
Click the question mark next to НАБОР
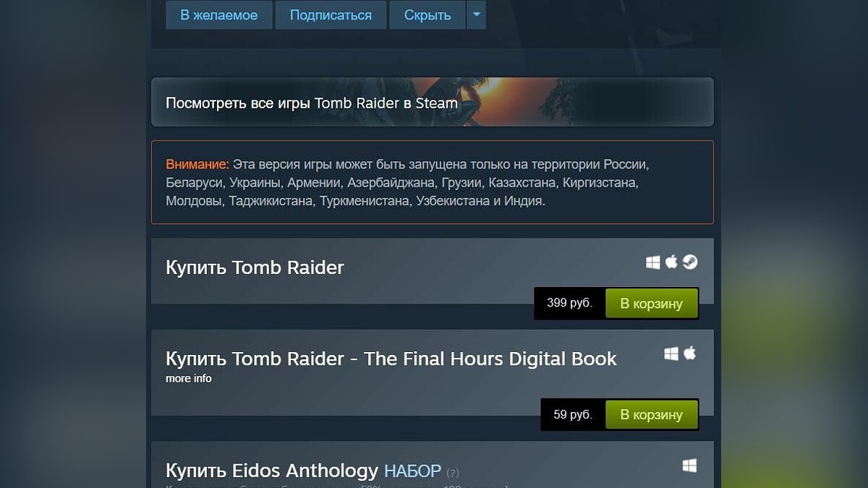click(x=453, y=473)
